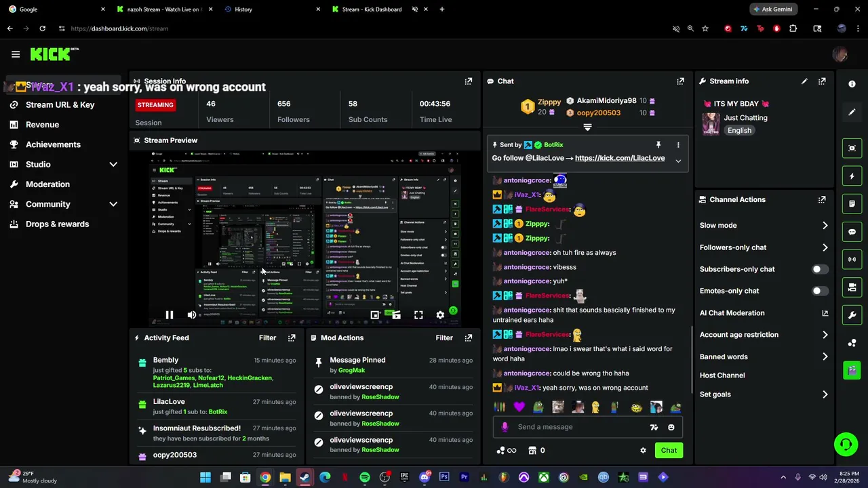Toggle Emotes-only chat switch
Viewport: 868px width, 488px height.
coord(820,291)
